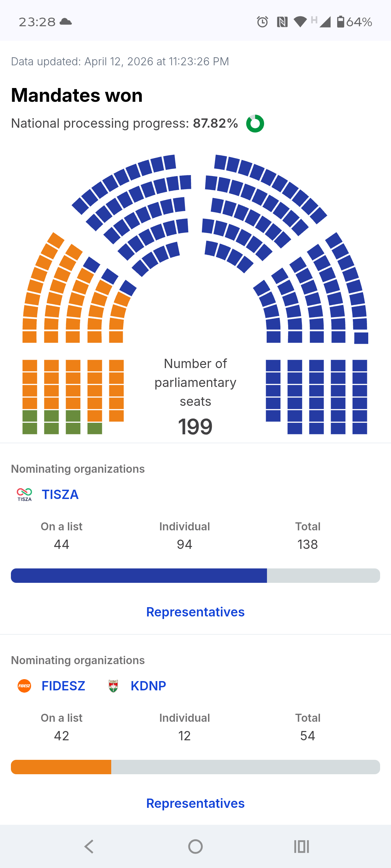Viewport: 391px width, 868px height.
Task: Tap the 199 parliamentary seats number
Action: pos(195,427)
